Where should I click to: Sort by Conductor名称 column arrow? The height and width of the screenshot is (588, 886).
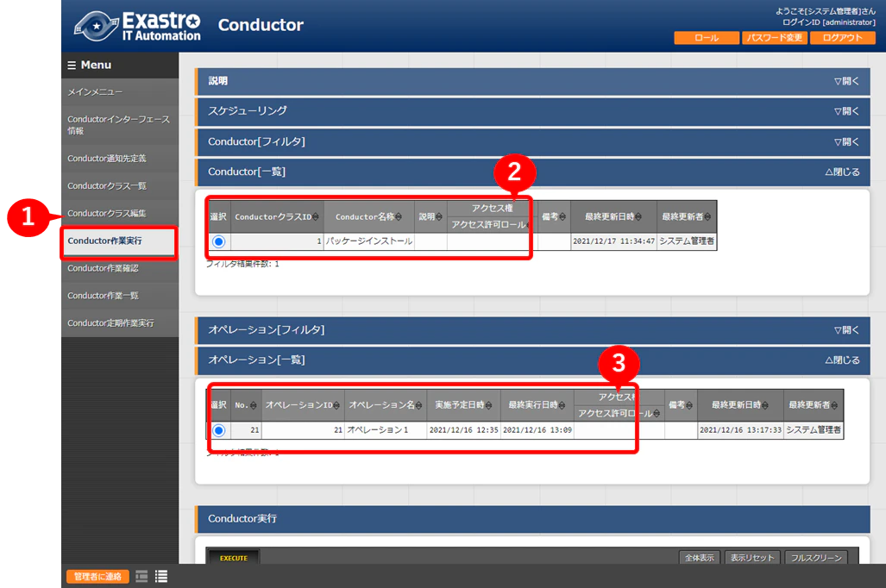pyautogui.click(x=399, y=217)
